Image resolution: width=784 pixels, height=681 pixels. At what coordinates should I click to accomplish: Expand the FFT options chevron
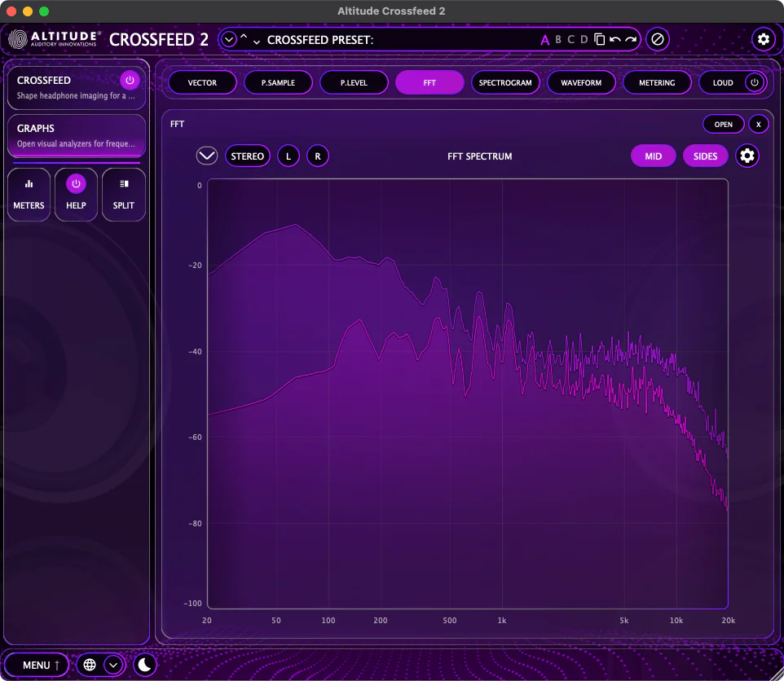[x=206, y=156]
